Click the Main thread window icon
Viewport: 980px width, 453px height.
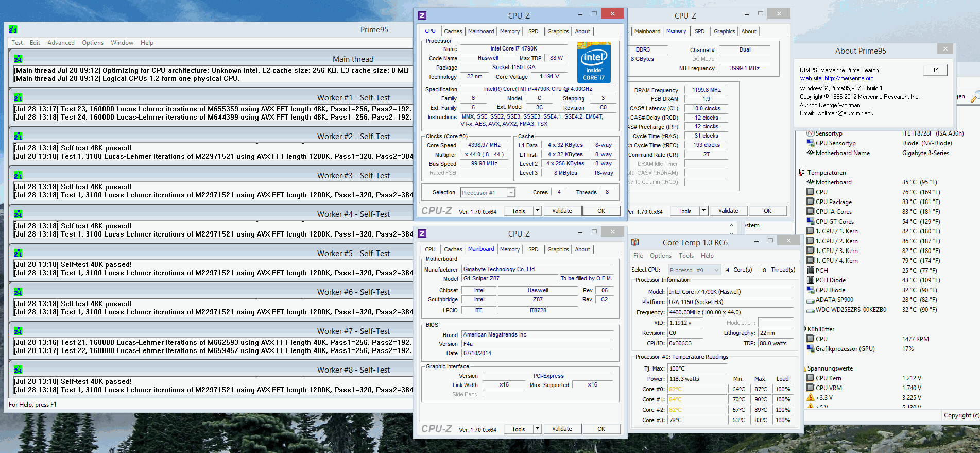click(18, 59)
